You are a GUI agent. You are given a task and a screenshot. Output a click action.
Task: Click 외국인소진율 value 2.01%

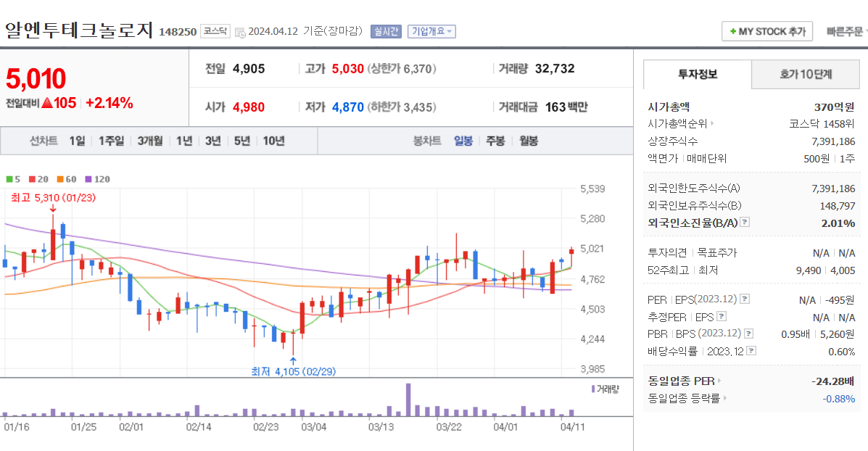coord(838,223)
